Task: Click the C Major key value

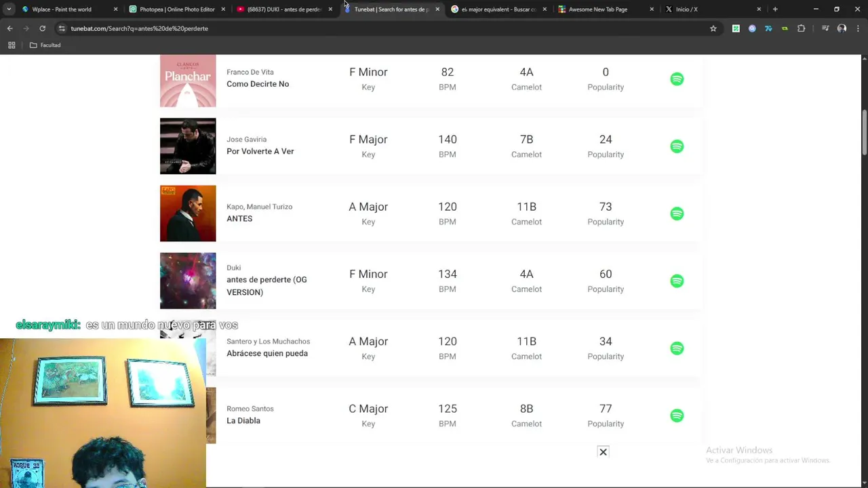Action: pos(368,409)
